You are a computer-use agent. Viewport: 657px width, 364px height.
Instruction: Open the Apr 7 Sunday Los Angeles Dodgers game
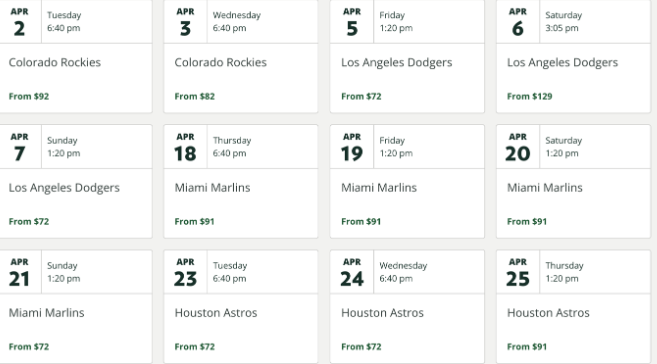point(76,181)
